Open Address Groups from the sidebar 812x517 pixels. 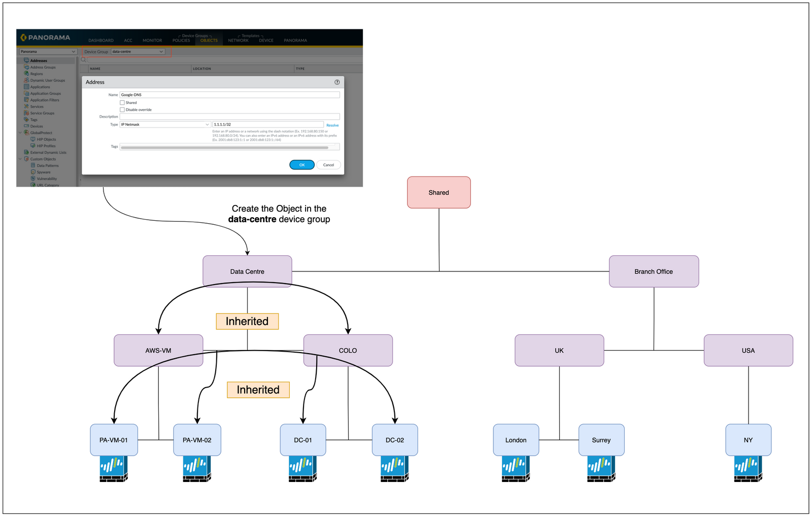tap(43, 67)
